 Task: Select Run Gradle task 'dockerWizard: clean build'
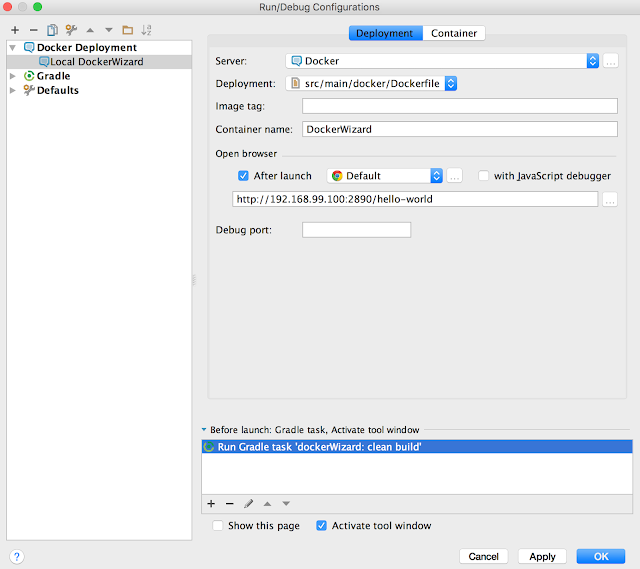pos(417,447)
